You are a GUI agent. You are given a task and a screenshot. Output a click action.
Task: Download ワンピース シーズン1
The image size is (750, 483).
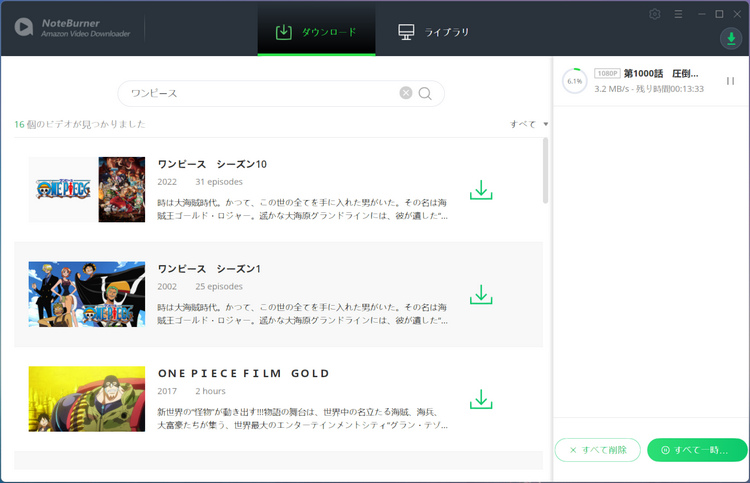pyautogui.click(x=481, y=295)
